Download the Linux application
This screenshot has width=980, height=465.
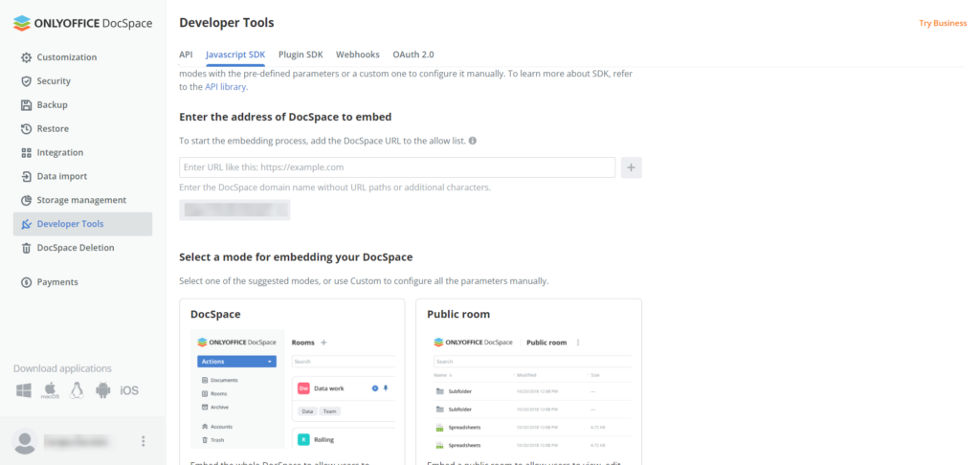tap(77, 390)
